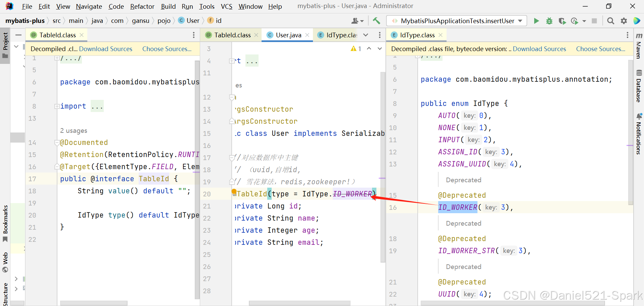Expand folded import block in TableId.class
Image resolution: width=644 pixels, height=306 pixels.
click(57, 106)
